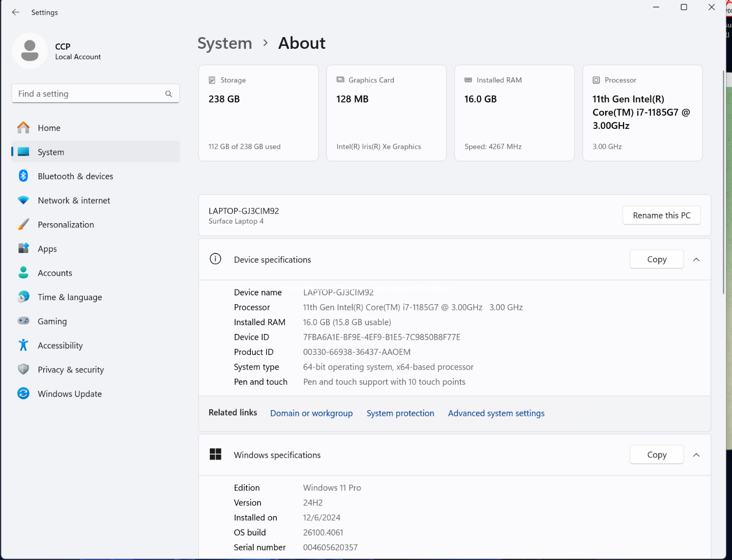The height and width of the screenshot is (560, 732).
Task: Click the Windows logo in Windows specifications
Action: point(215,454)
